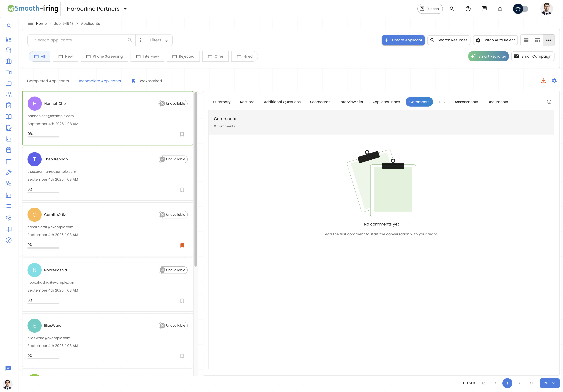Open the messages chat icon in header
Screen dimensions: 563x392
tap(484, 9)
